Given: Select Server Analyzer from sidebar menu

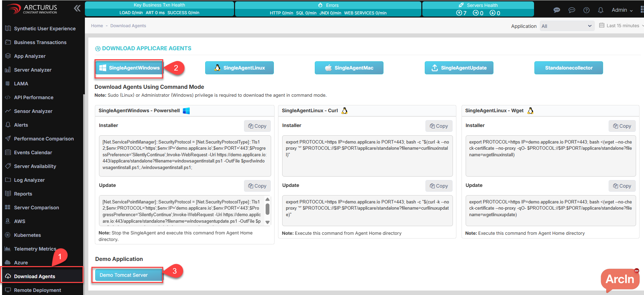Looking at the screenshot, I should (33, 70).
